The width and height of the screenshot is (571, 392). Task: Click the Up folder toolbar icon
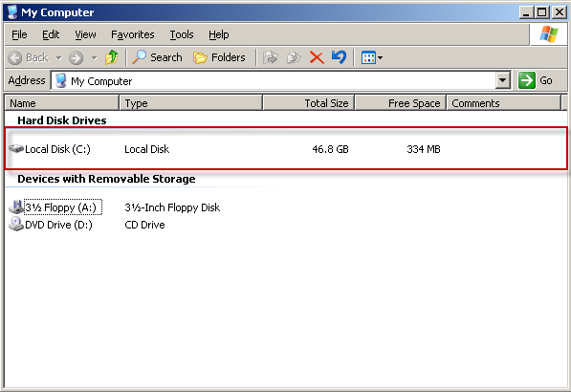112,57
